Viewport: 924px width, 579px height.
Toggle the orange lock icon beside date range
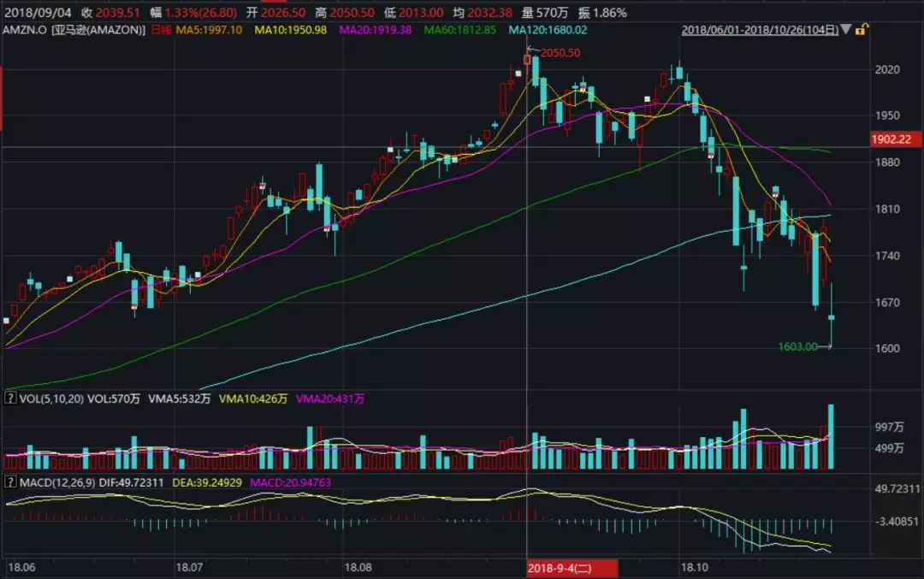click(861, 29)
